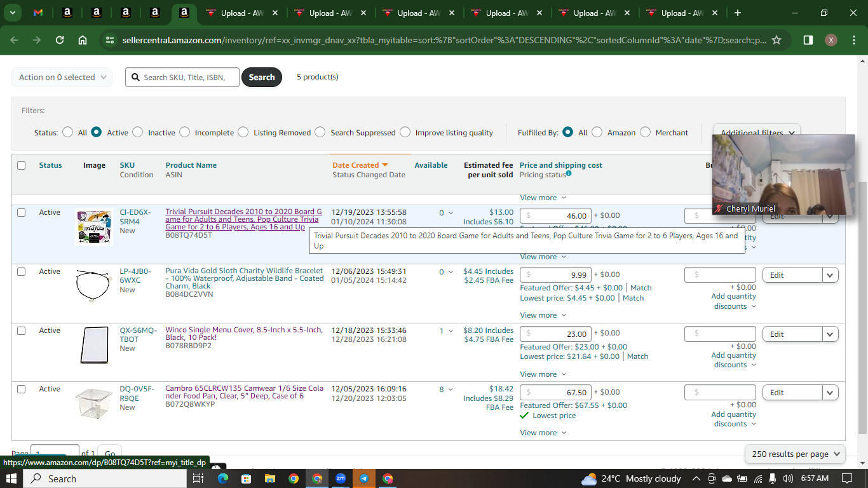The height and width of the screenshot is (488, 868).
Task: Tick the select-all checkbox in table header
Action: 22,165
